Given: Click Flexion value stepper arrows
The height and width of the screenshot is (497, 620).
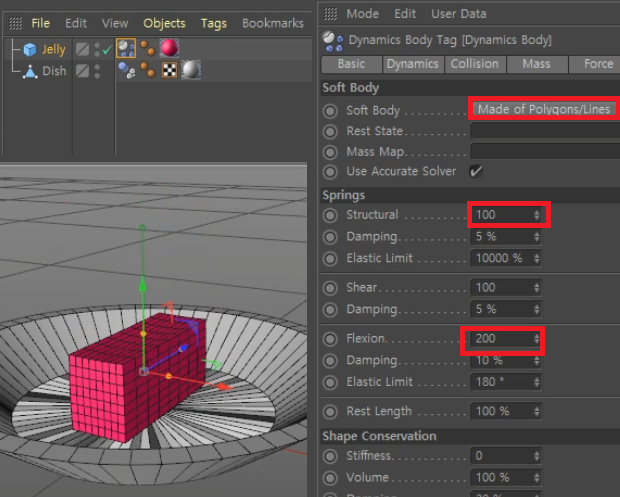Looking at the screenshot, I should (537, 338).
